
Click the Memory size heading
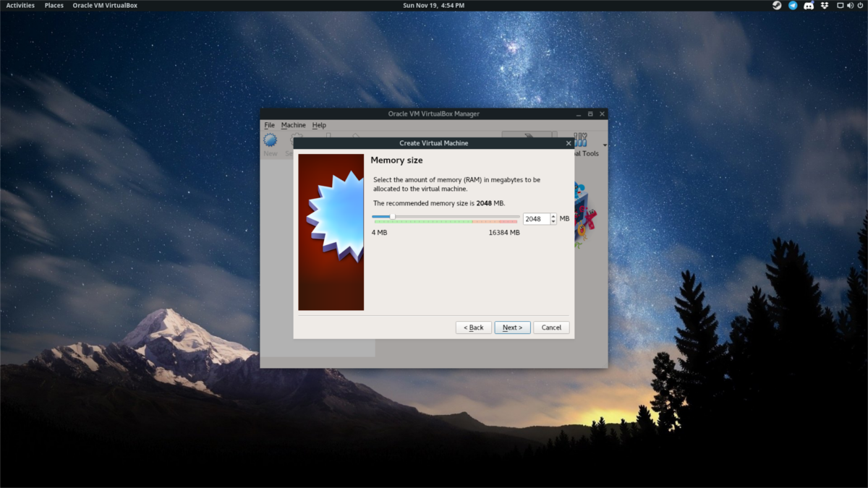(x=396, y=160)
